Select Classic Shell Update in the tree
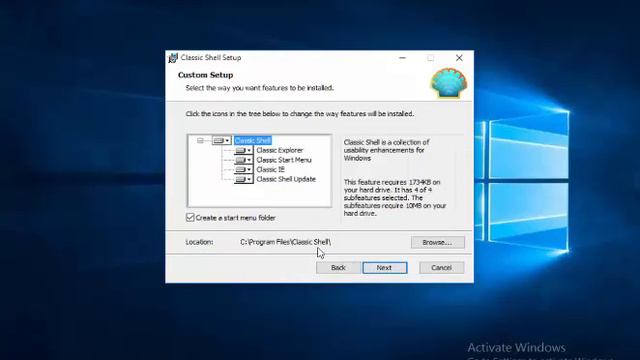The height and width of the screenshot is (360, 640). [x=286, y=179]
